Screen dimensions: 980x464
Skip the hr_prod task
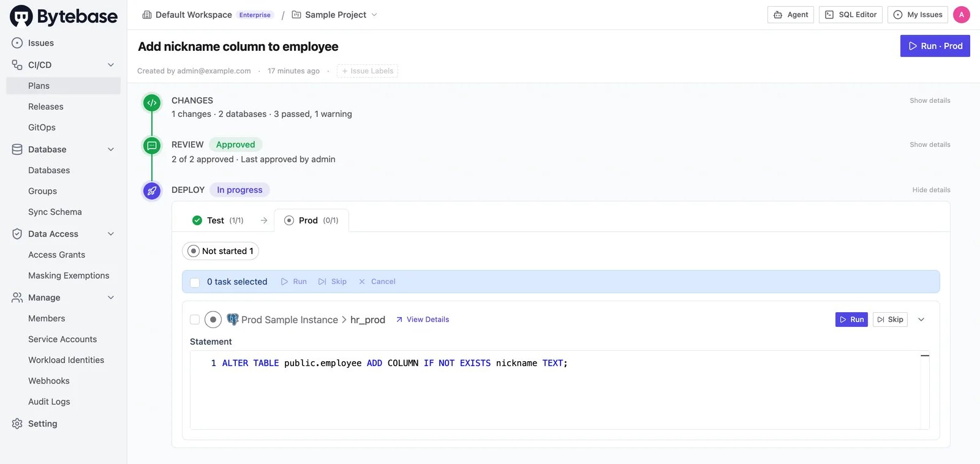[890, 320]
